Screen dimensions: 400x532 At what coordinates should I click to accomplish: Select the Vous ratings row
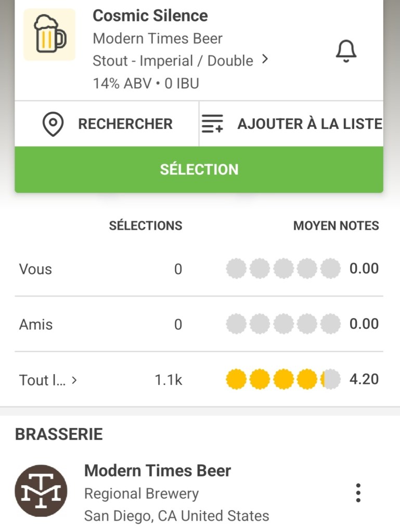point(35,269)
